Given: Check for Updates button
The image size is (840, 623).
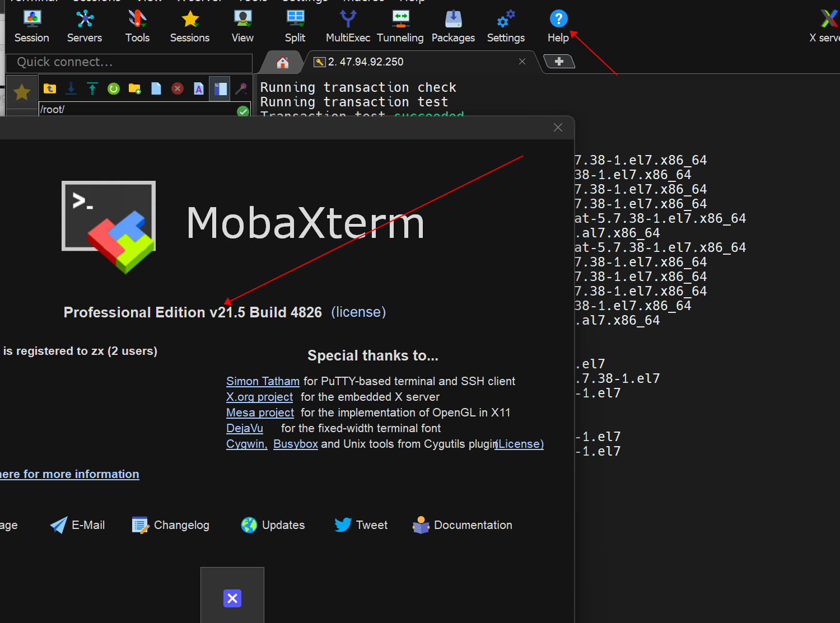Looking at the screenshot, I should click(273, 525).
